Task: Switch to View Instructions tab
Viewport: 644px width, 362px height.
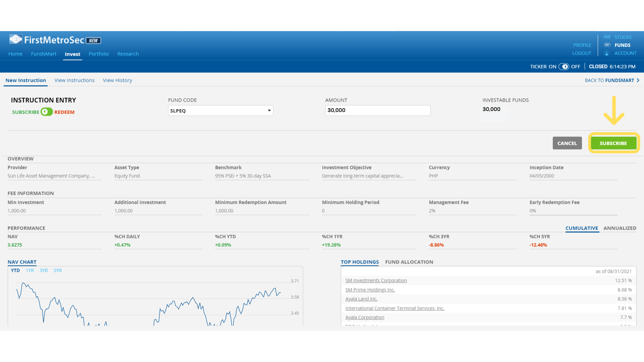Action: click(x=74, y=80)
